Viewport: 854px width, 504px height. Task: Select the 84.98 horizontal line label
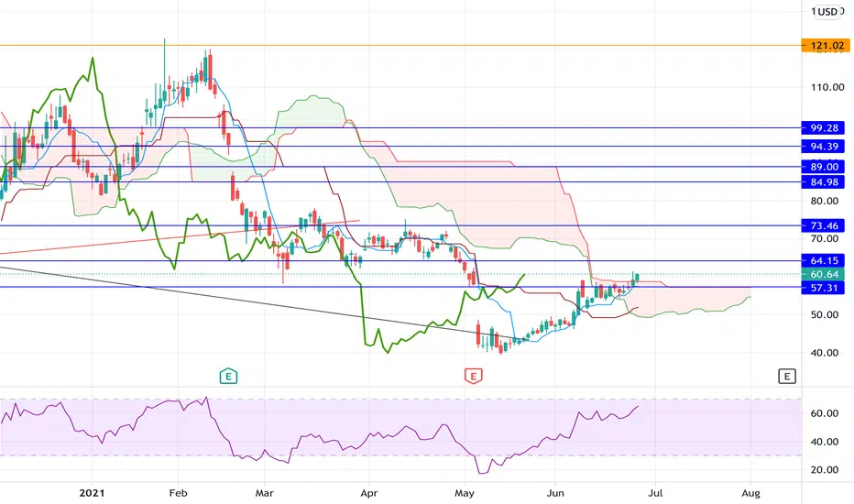coord(823,182)
